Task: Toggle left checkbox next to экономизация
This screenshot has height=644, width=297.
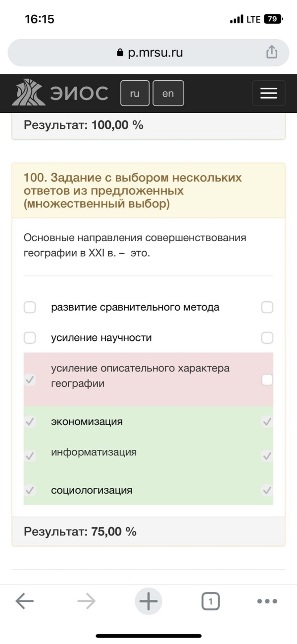Action: [x=30, y=422]
